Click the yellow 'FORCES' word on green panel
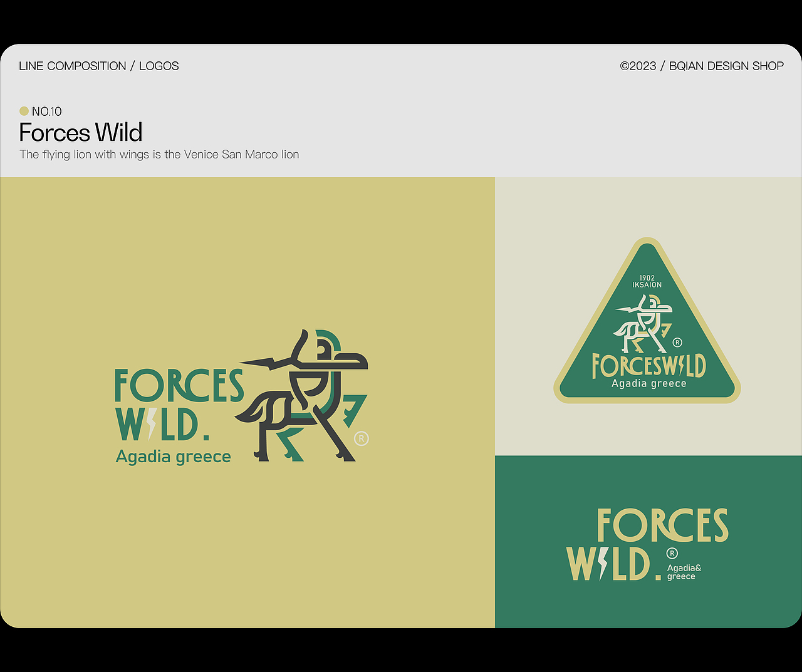The image size is (802, 672). (x=663, y=525)
